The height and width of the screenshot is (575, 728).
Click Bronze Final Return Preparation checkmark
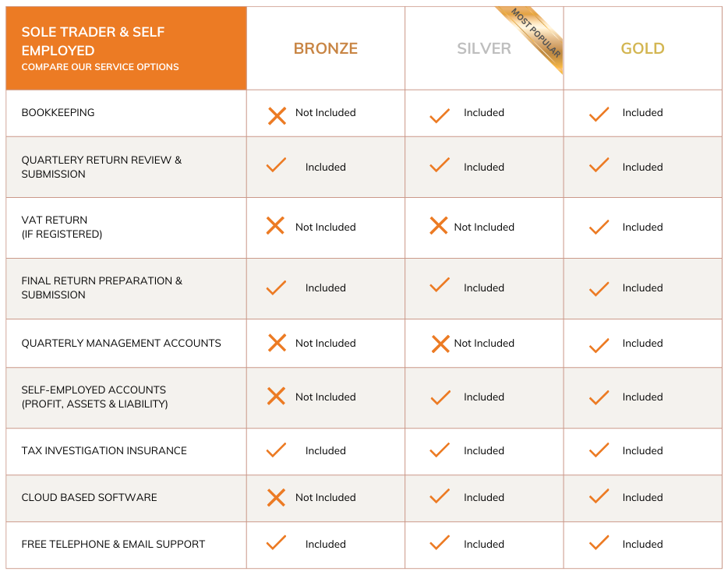[276, 287]
